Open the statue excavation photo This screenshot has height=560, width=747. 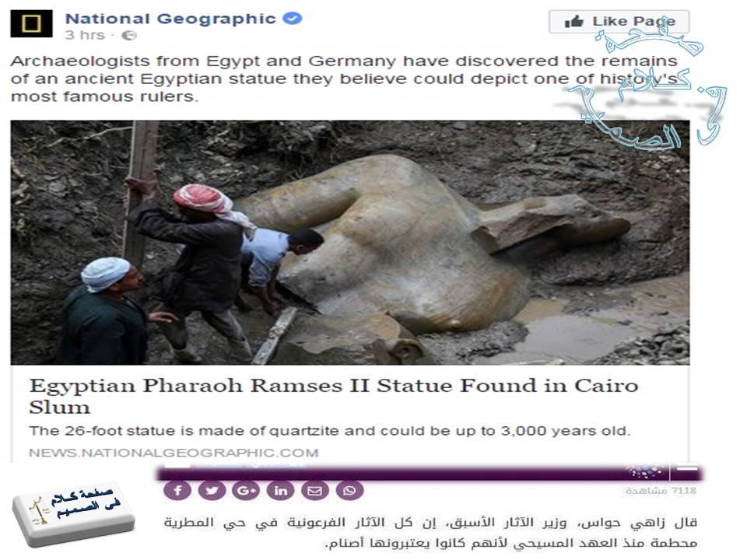coord(350,243)
